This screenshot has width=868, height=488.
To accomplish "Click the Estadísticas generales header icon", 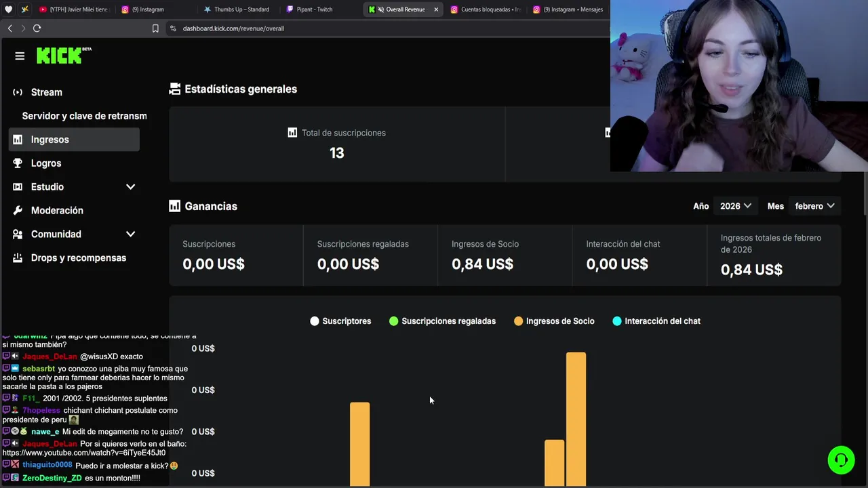I will pos(175,89).
